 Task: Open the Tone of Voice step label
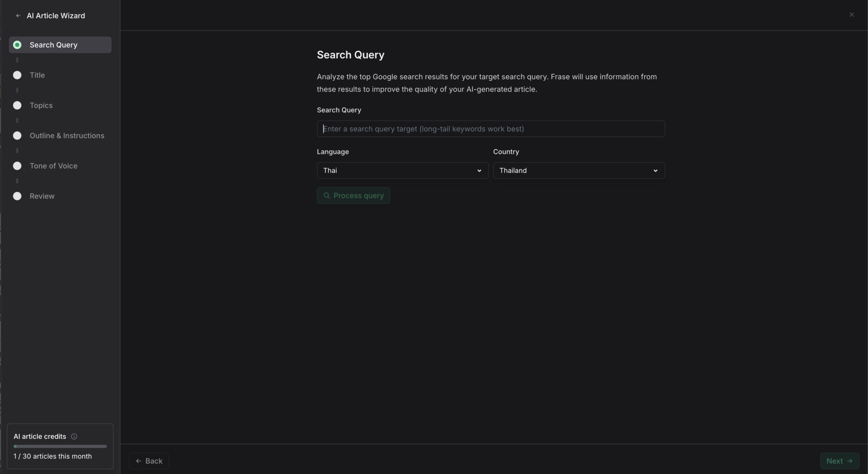[53, 166]
